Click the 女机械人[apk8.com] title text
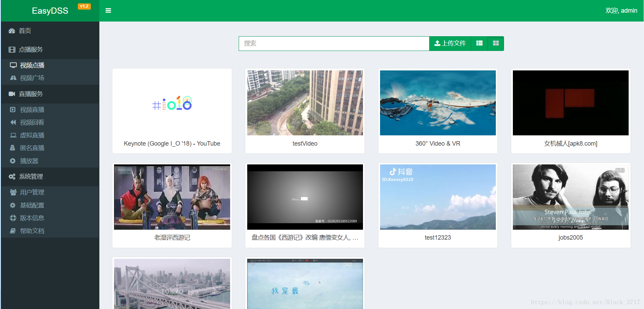The image size is (644, 309). (x=571, y=144)
